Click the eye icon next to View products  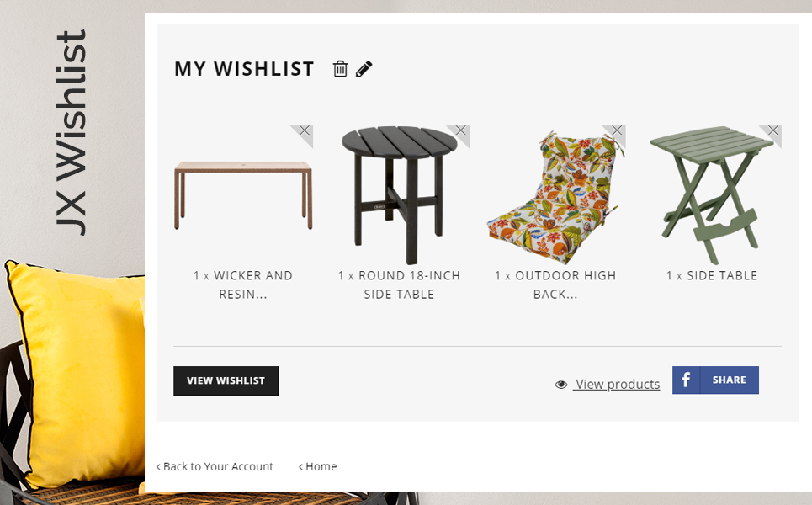[x=561, y=385]
